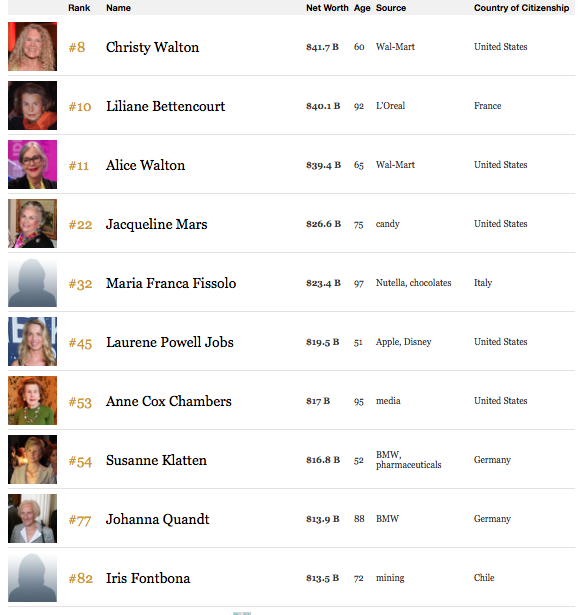
Task: Open Johanna Quandt's photo thumbnail
Action: [x=33, y=519]
